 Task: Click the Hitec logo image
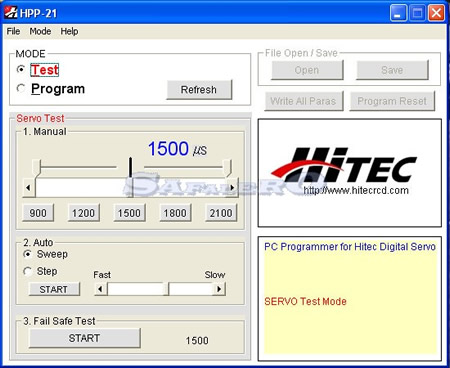350,173
